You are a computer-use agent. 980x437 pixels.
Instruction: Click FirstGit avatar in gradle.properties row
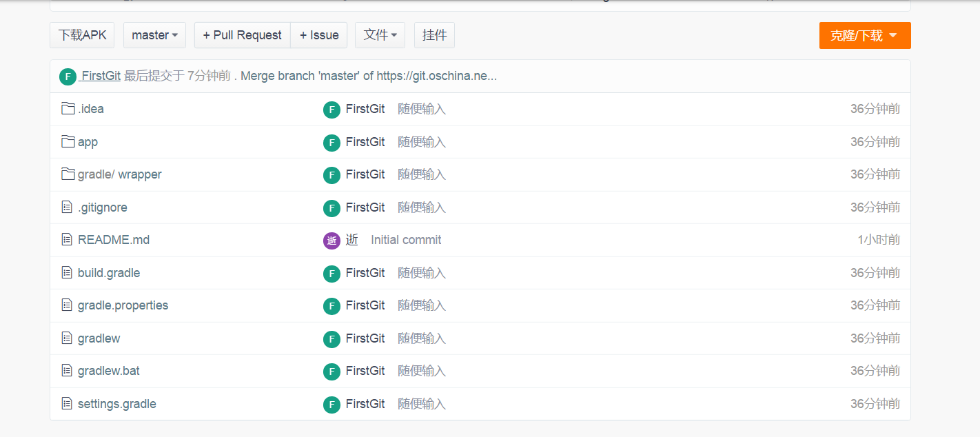point(331,306)
